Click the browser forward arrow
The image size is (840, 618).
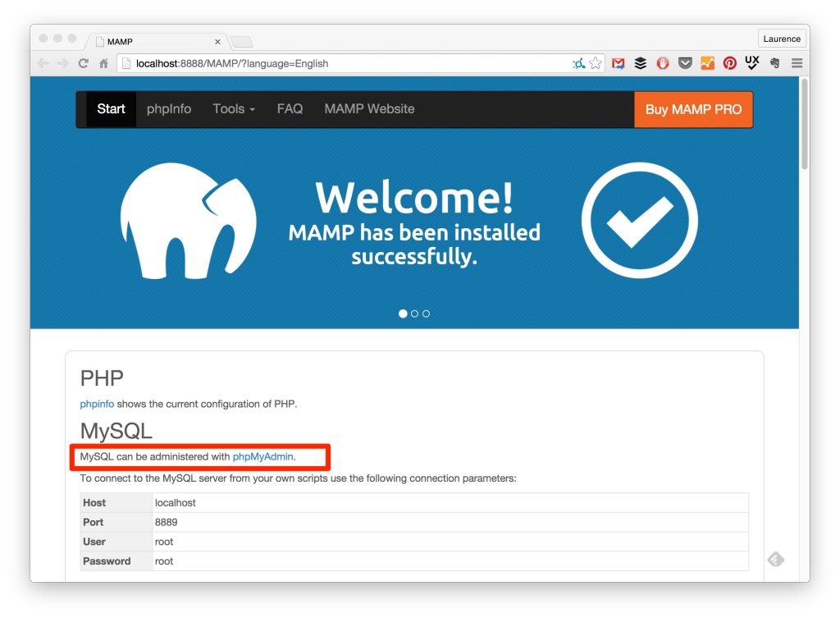tap(62, 63)
